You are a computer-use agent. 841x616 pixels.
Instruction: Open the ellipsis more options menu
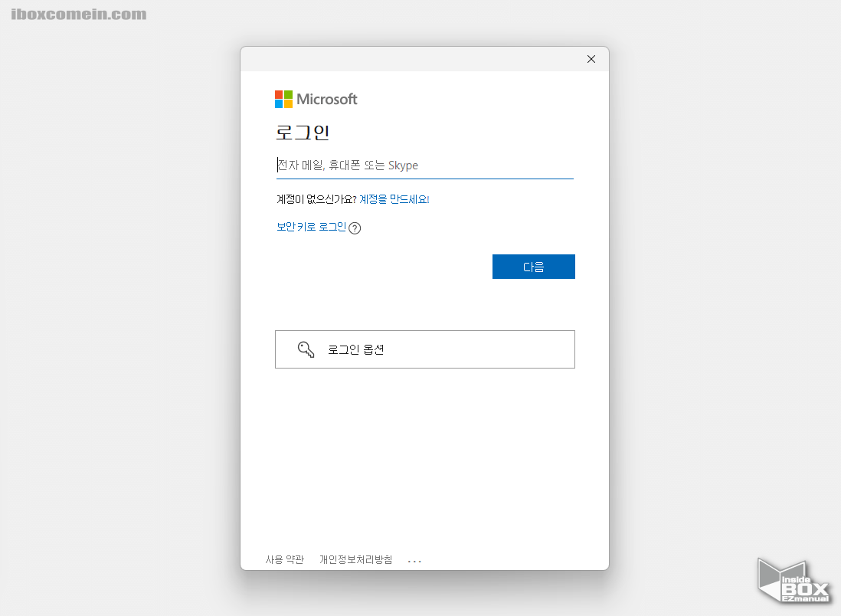pyautogui.click(x=414, y=561)
